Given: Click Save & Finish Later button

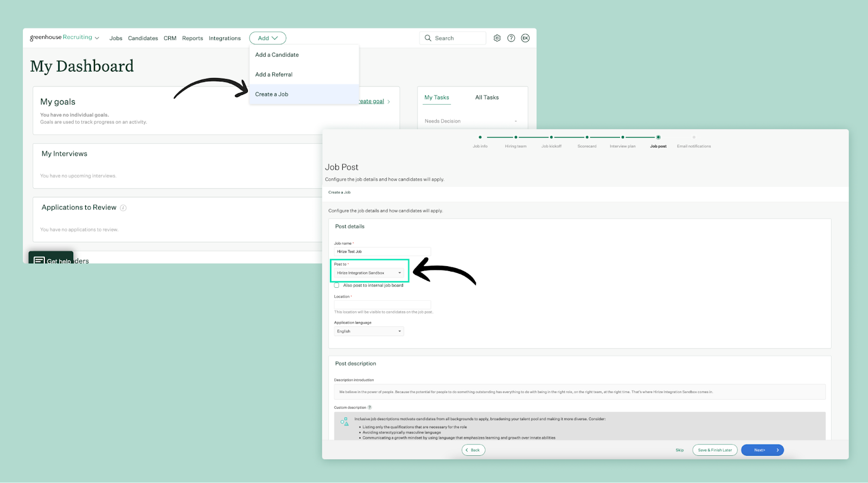Looking at the screenshot, I should 715,450.
